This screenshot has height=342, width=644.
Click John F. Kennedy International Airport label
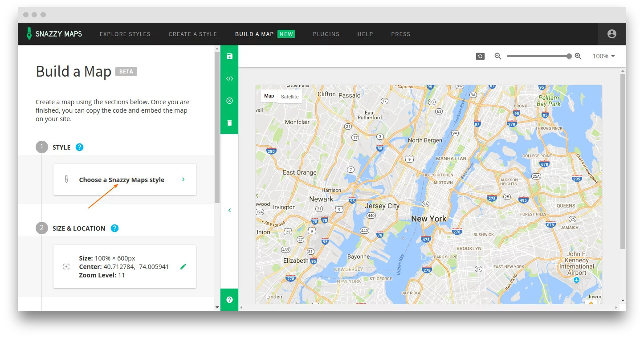click(x=577, y=263)
